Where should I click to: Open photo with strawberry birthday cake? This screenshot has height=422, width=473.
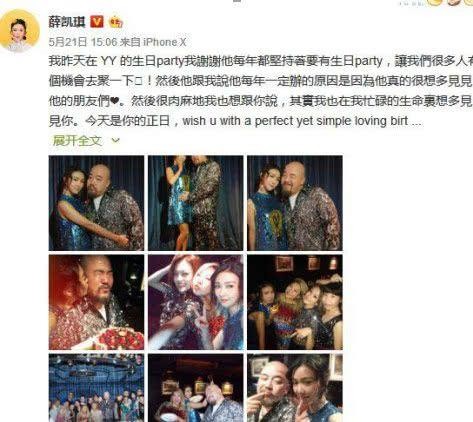point(96,302)
